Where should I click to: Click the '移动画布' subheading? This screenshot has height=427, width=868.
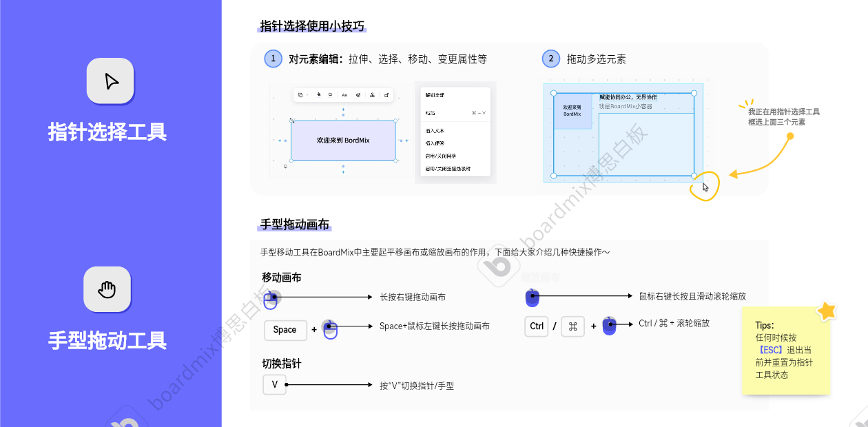pyautogui.click(x=281, y=278)
